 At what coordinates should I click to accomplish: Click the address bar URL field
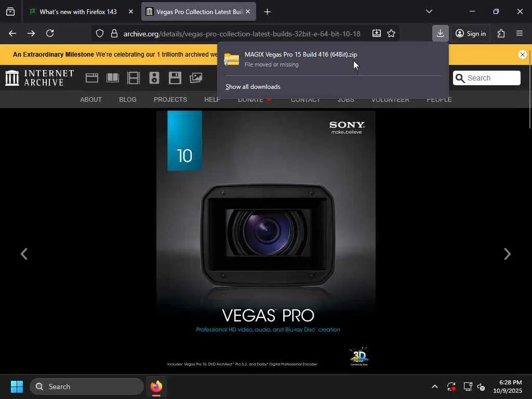coord(242,34)
